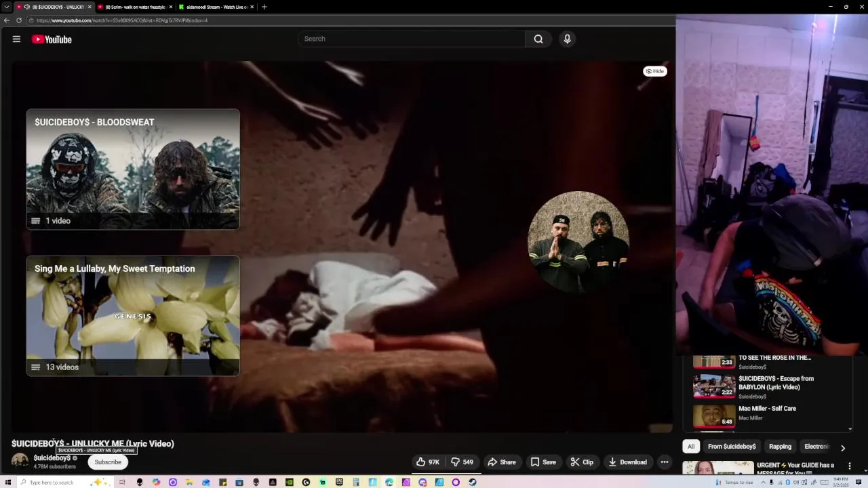Open Sing Me a Lullaby playlist card

[133, 316]
